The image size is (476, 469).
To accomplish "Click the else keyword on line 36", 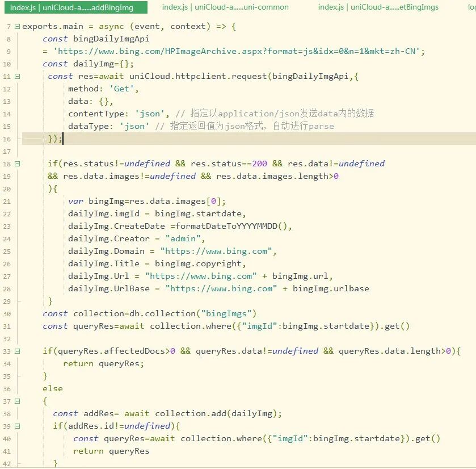I will (x=53, y=388).
